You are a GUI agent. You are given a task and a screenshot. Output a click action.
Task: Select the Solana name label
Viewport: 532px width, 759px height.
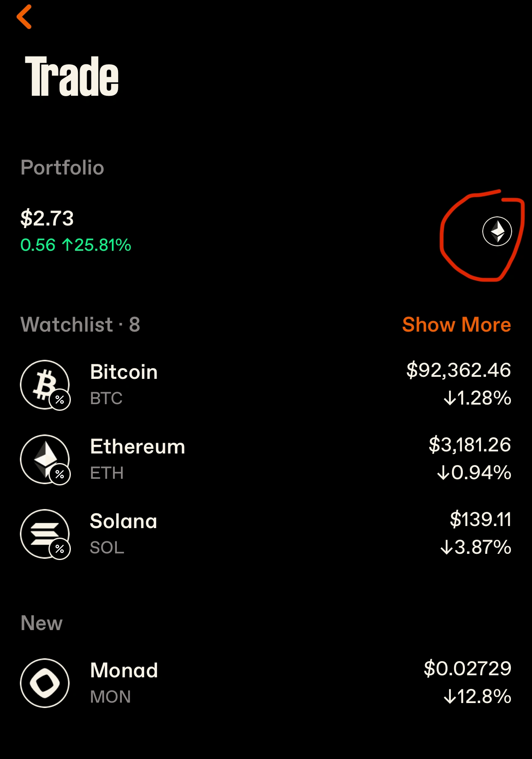click(123, 521)
